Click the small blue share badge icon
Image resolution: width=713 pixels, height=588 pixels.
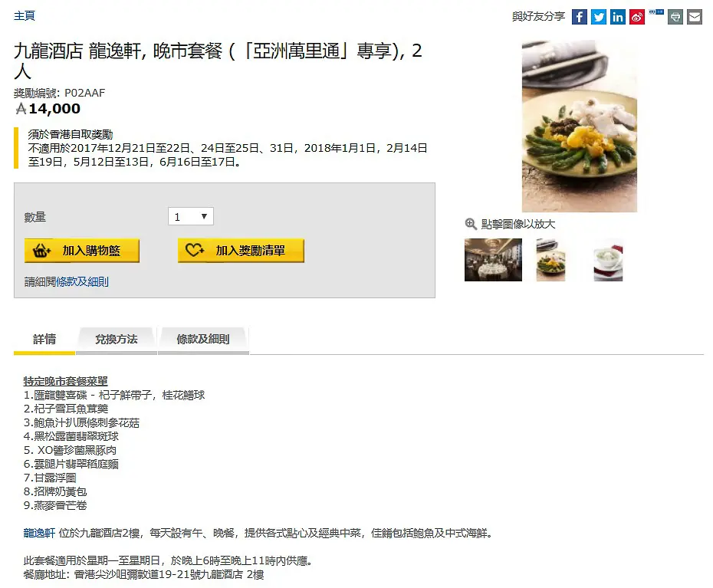(656, 12)
